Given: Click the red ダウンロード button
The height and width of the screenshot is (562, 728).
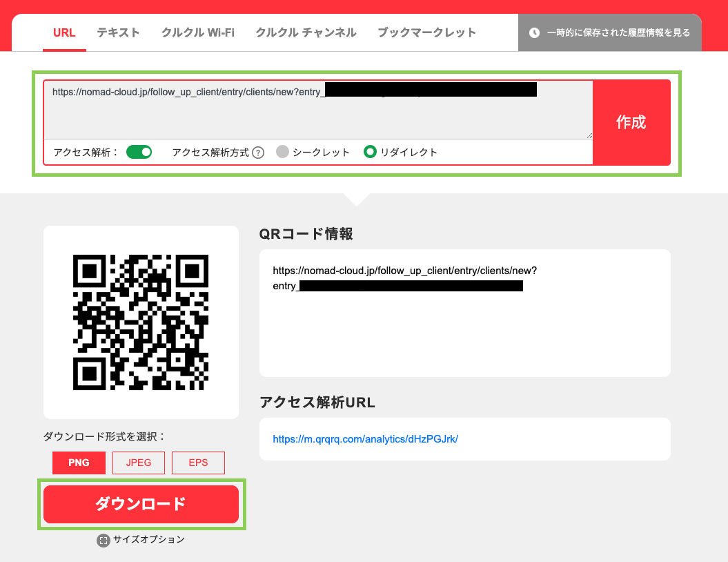Looking at the screenshot, I should click(x=141, y=505).
